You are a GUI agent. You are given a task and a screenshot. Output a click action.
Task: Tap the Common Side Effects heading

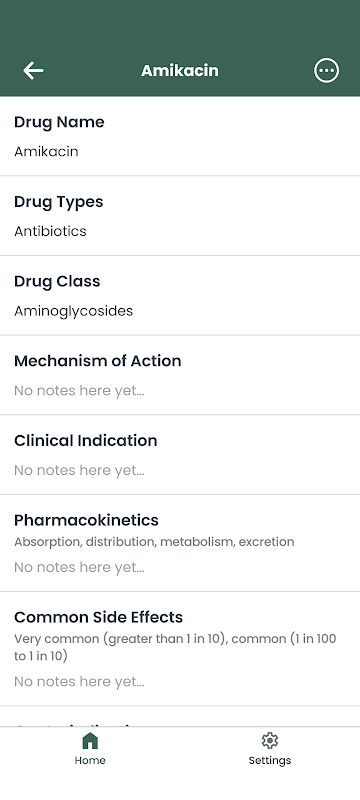click(98, 617)
